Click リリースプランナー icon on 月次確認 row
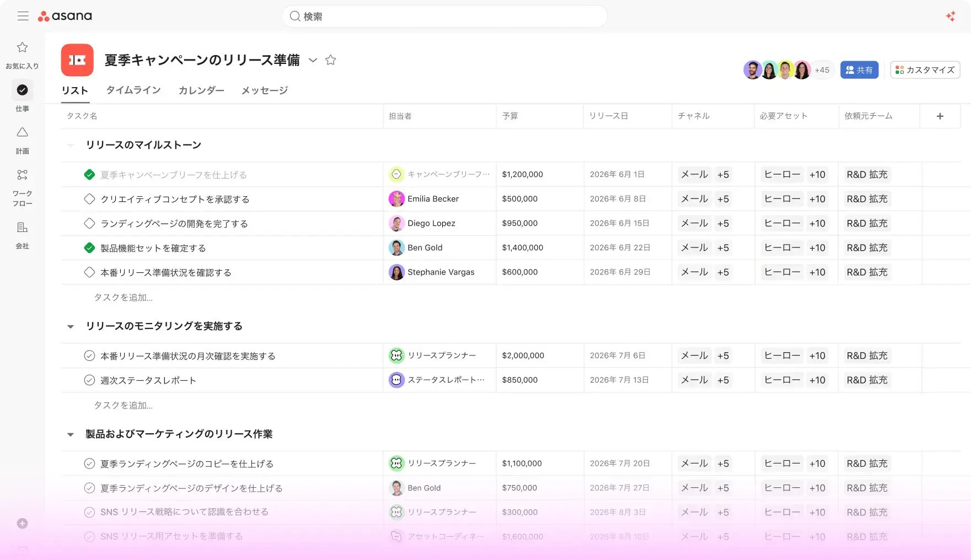 396,356
